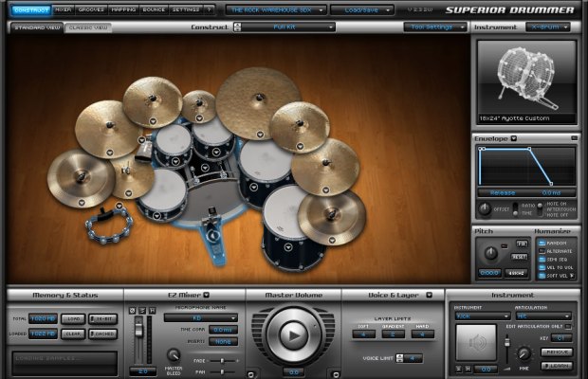
Task: Enable Edit Articulation Only checkbox
Action: click(x=568, y=327)
